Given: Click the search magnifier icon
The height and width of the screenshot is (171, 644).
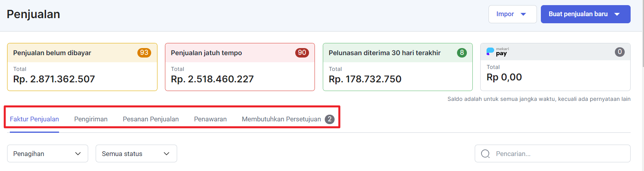Looking at the screenshot, I should (x=485, y=154).
